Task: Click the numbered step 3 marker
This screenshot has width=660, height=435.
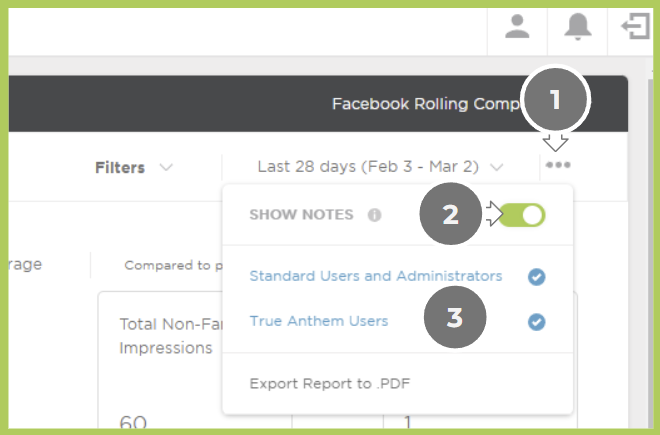Action: coord(454,319)
